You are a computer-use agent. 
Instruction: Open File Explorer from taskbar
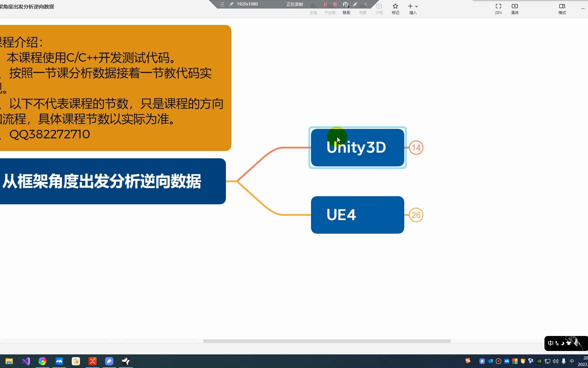pos(9,361)
